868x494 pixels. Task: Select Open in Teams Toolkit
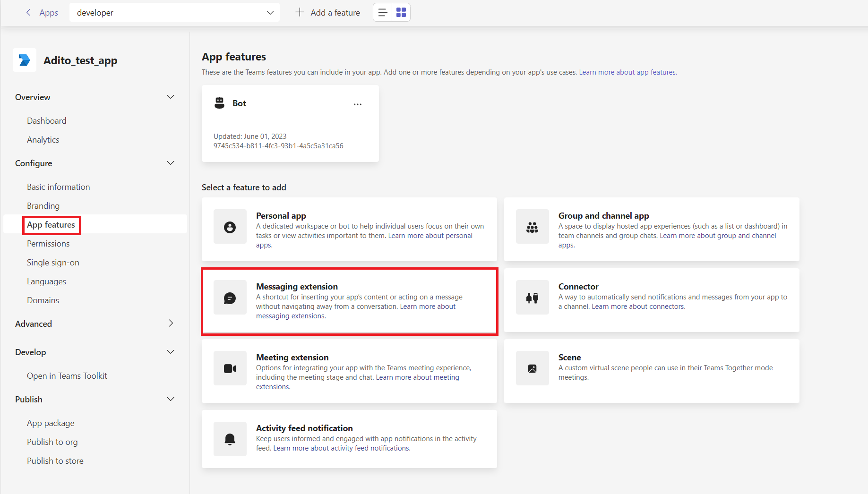pyautogui.click(x=67, y=376)
